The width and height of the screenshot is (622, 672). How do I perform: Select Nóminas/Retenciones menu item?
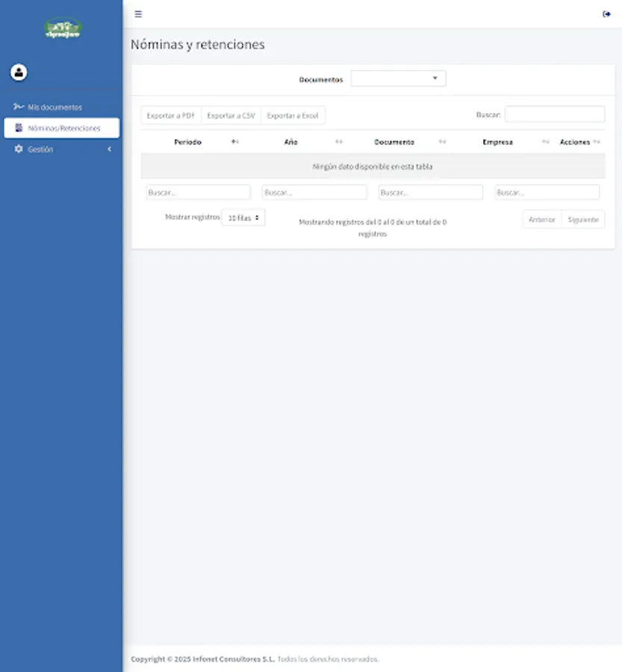click(62, 128)
